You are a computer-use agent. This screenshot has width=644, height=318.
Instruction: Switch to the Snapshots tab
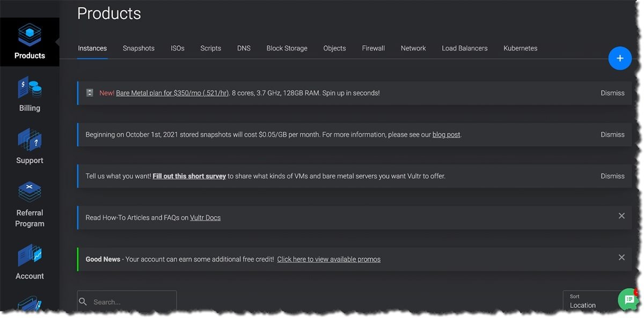138,48
